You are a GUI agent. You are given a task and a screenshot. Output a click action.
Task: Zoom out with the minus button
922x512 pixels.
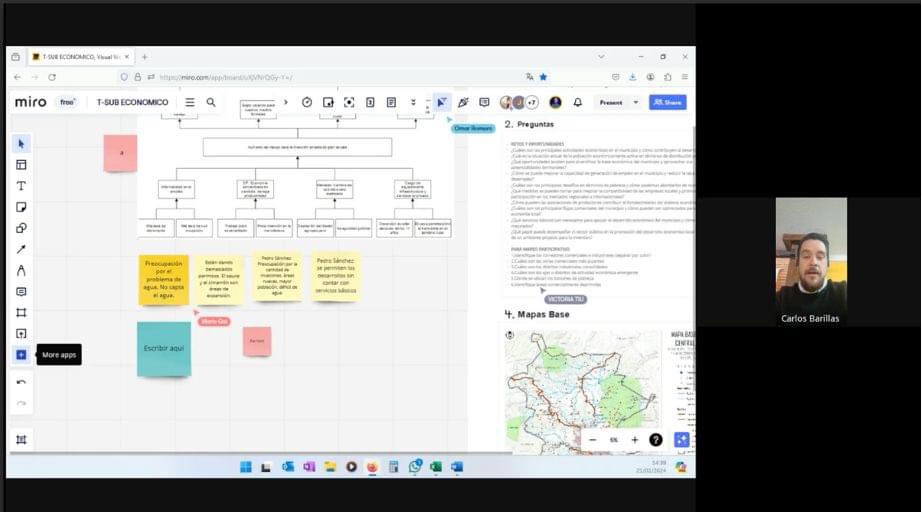(x=593, y=440)
